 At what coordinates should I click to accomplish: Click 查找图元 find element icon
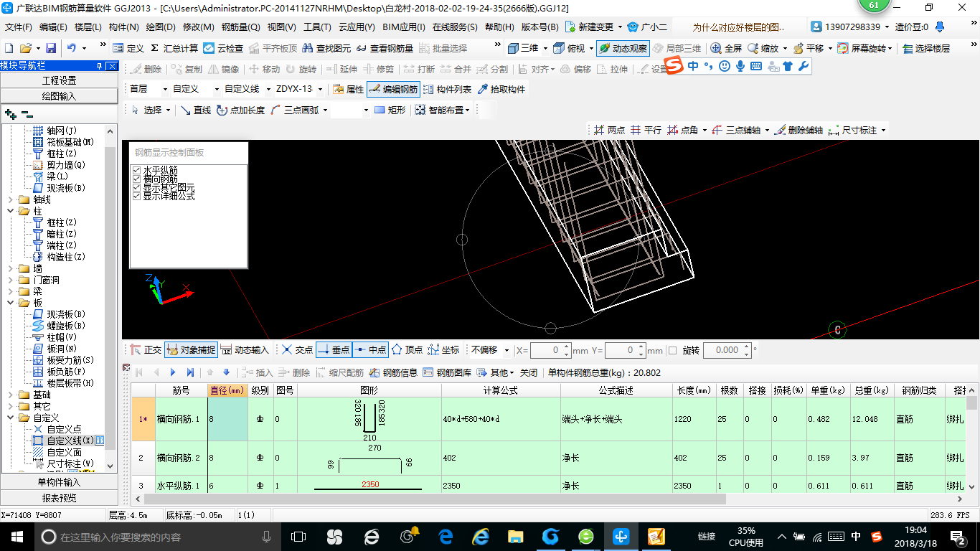(x=308, y=48)
